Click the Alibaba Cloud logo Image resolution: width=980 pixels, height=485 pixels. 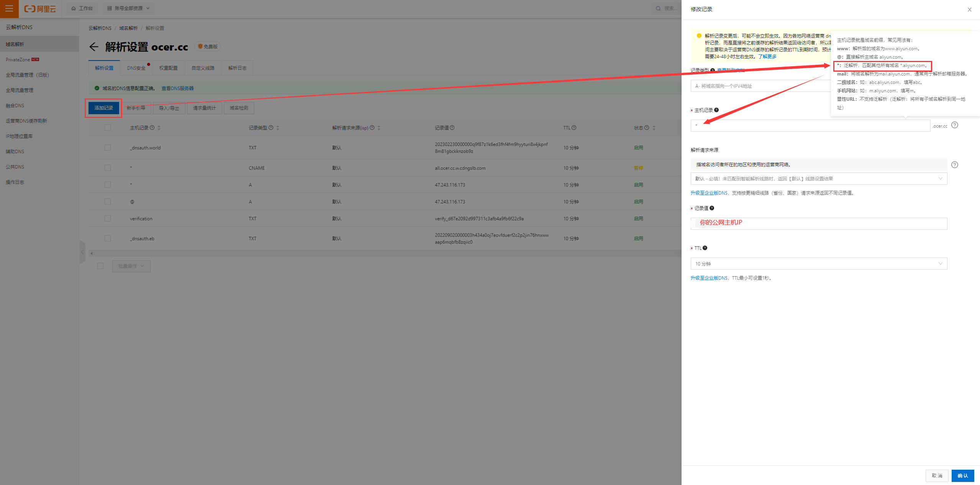pyautogui.click(x=40, y=8)
